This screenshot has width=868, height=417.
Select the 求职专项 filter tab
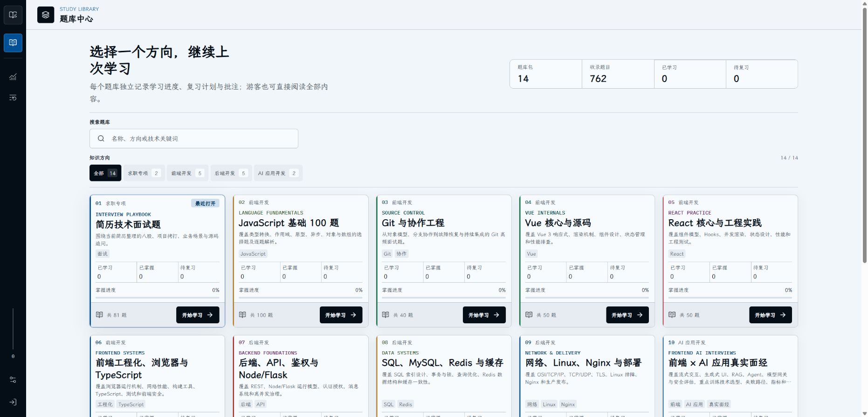click(144, 173)
